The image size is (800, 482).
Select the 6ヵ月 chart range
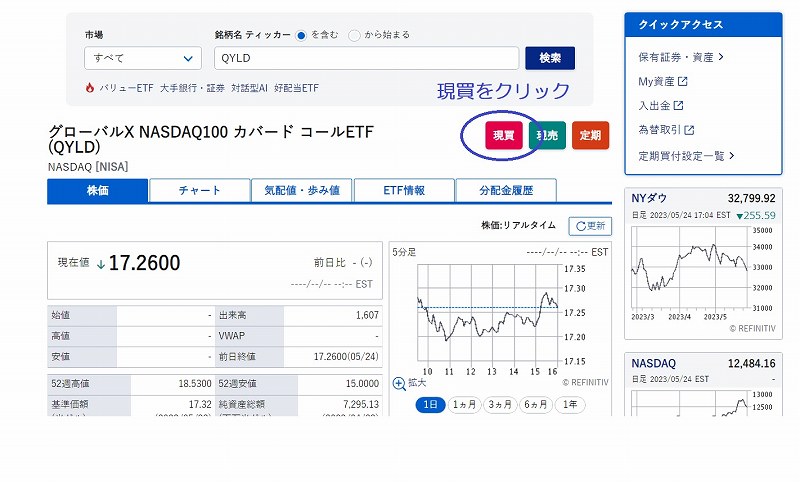[536, 404]
